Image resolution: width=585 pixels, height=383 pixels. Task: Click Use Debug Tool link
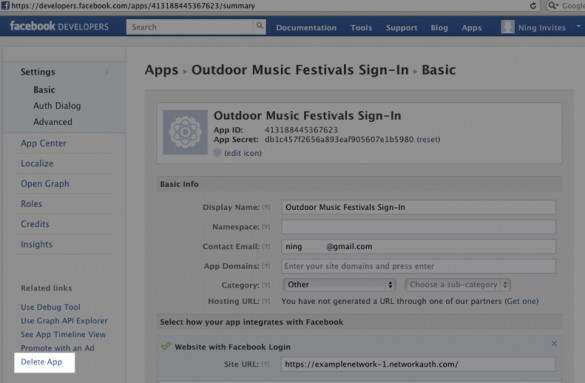tap(50, 307)
